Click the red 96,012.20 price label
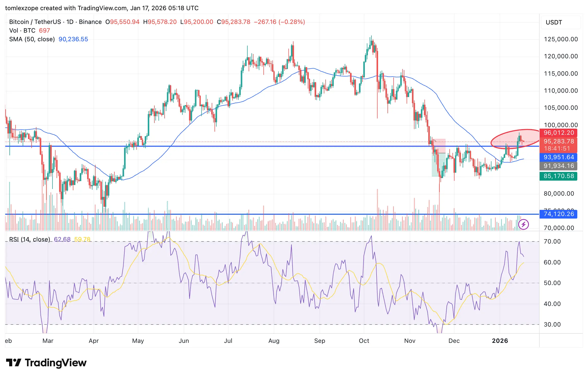Viewport: 588px width, 378px height. [558, 133]
